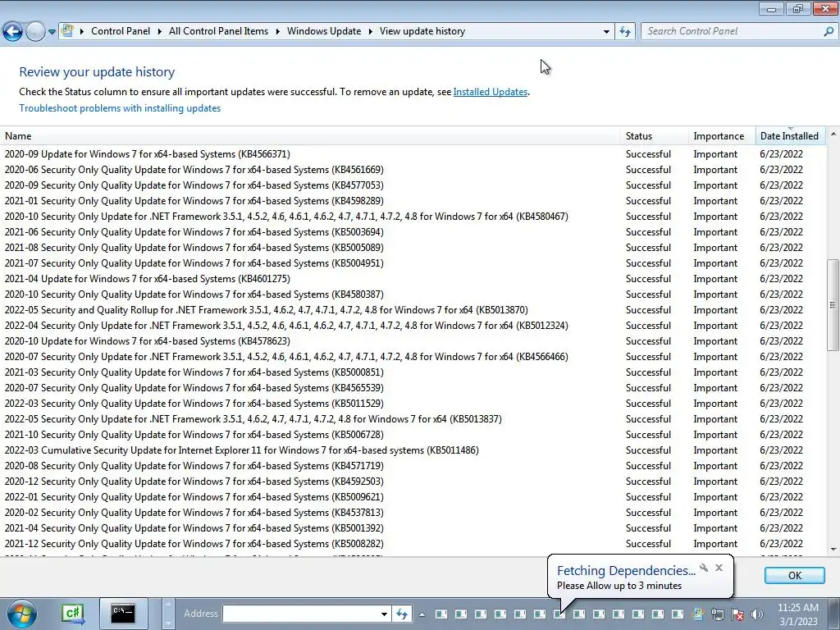Select the KB5005089 update row
Image resolution: width=840 pixels, height=630 pixels.
(x=413, y=247)
